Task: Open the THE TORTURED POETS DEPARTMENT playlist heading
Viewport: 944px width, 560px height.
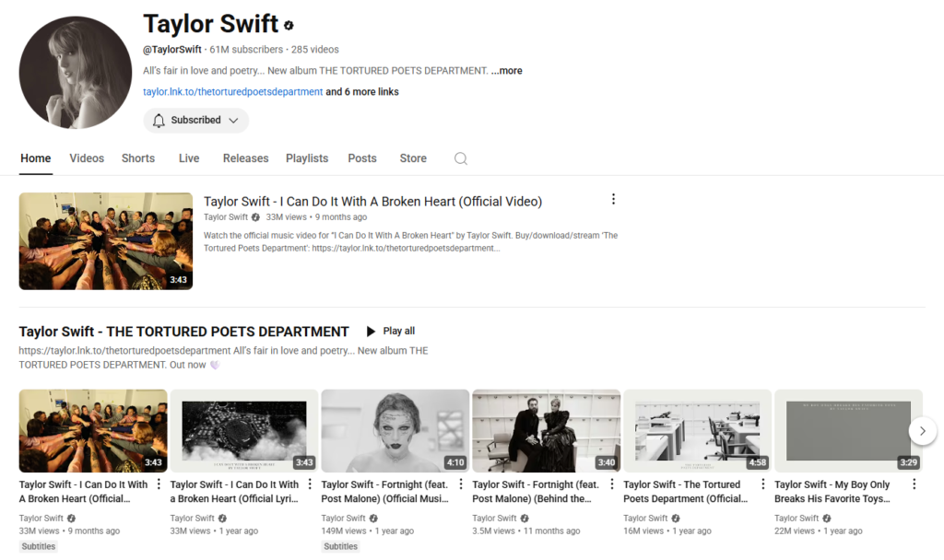Action: tap(183, 332)
